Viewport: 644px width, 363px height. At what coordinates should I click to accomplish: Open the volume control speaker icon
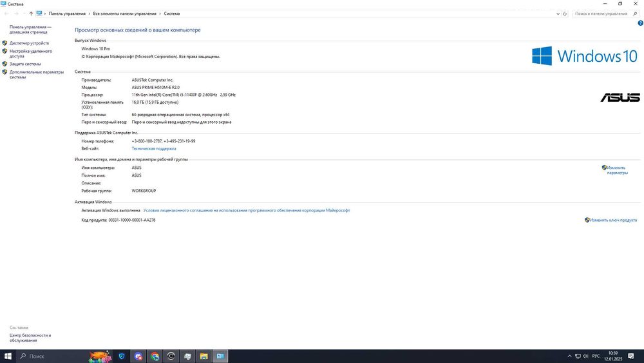point(585,356)
